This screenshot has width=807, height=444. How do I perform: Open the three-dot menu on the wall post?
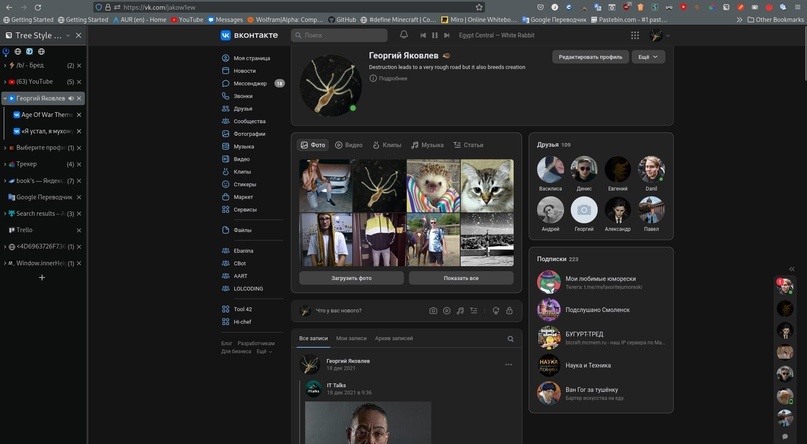click(x=508, y=364)
